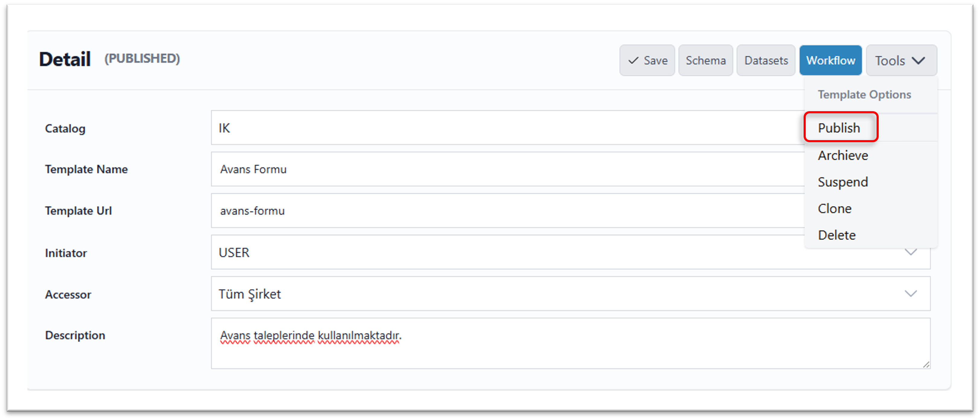Image resolution: width=980 pixels, height=420 pixels.
Task: Click the checkmark icon on Save
Action: point(634,61)
